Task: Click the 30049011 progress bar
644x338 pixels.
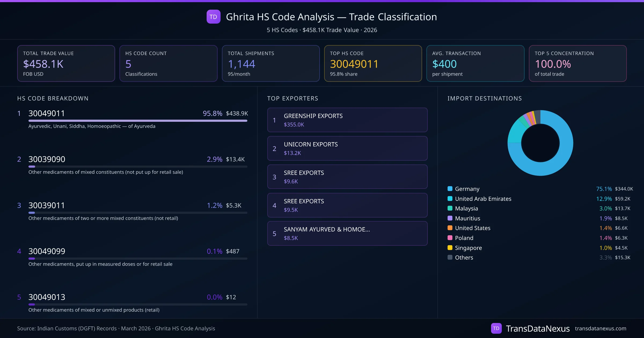Action: coord(138,121)
